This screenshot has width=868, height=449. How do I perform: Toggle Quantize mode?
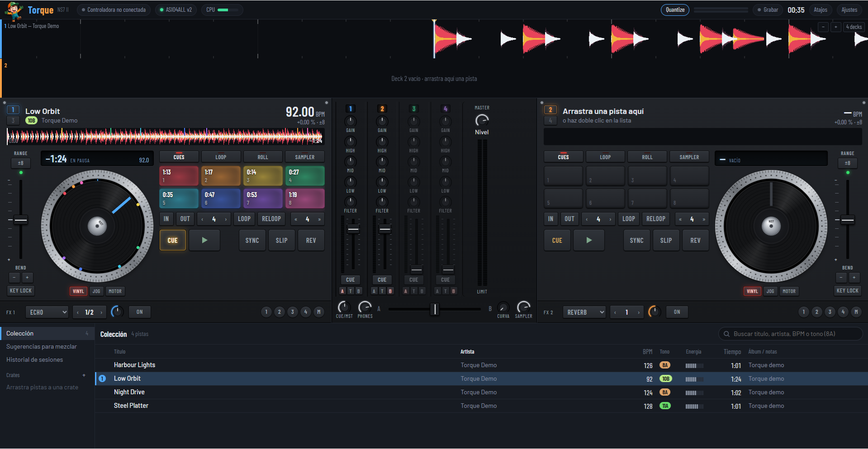(x=675, y=10)
